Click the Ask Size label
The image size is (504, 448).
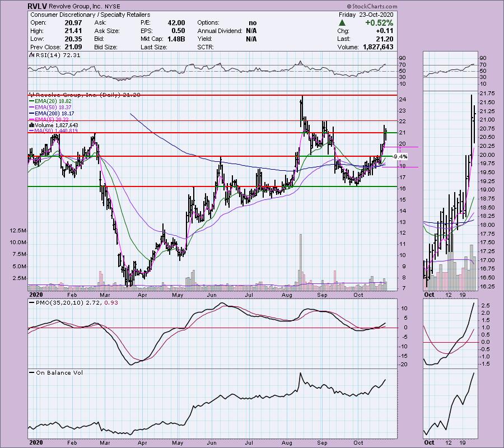point(107,31)
